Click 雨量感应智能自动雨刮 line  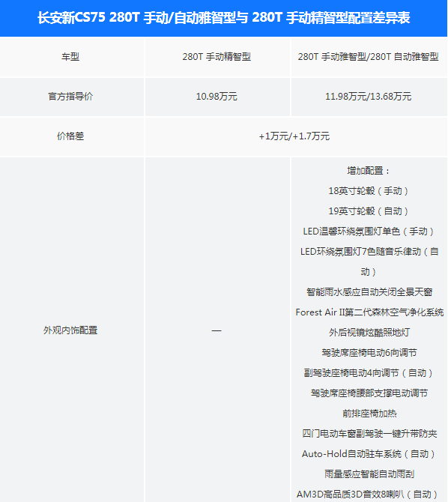369,474
